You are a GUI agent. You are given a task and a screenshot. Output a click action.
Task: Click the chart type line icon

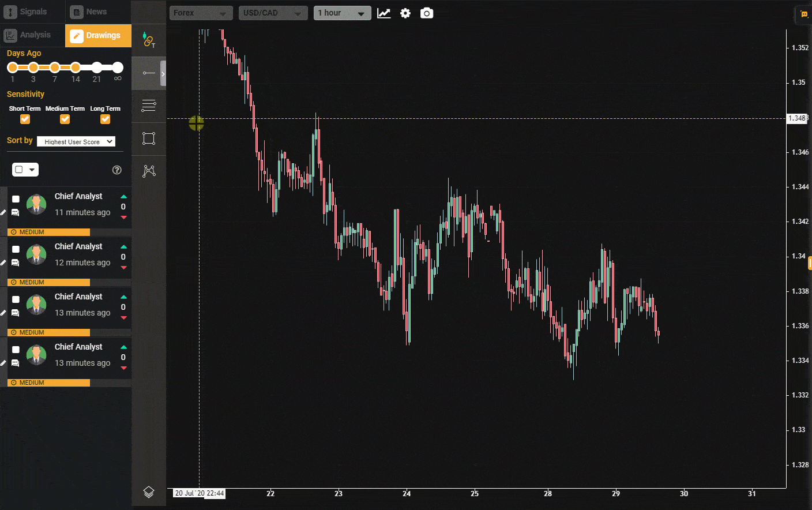click(384, 13)
